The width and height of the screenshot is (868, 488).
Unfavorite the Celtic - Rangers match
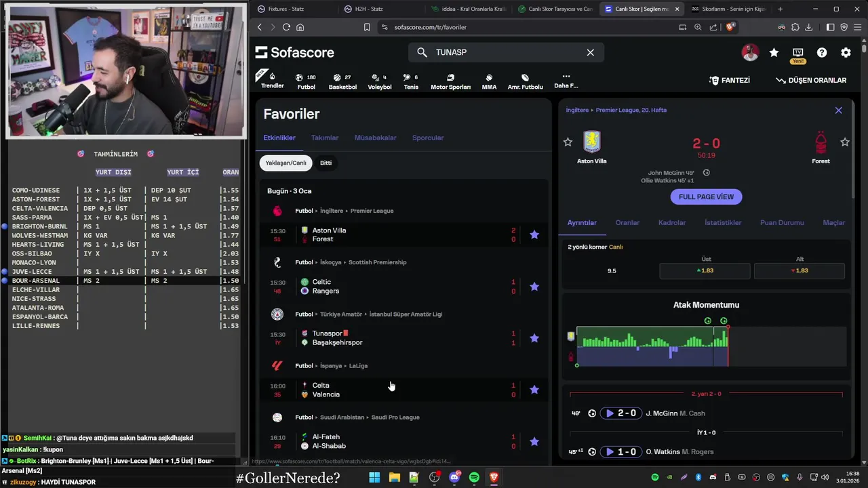click(534, 286)
